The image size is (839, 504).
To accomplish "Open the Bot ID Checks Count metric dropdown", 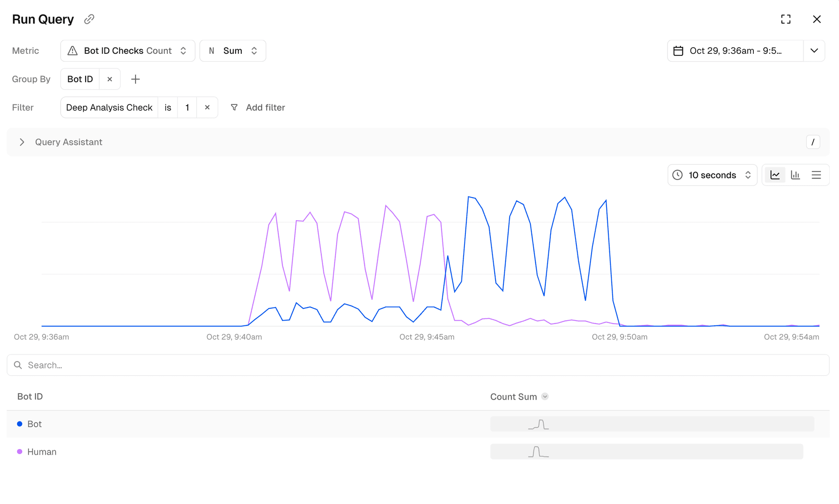I will (183, 51).
